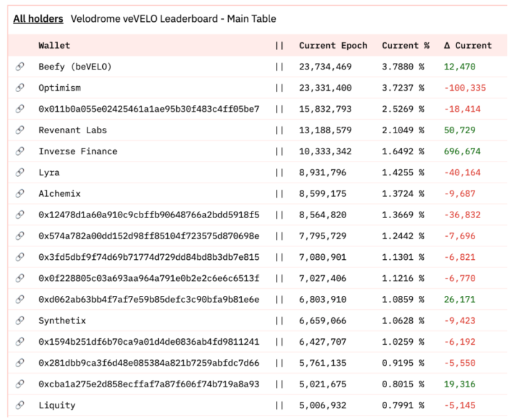This screenshot has width=517, height=420.
Task: Click link icon for wallet 0x574a782a00dd152d98ff85104f723575d870698e
Action: (x=20, y=235)
